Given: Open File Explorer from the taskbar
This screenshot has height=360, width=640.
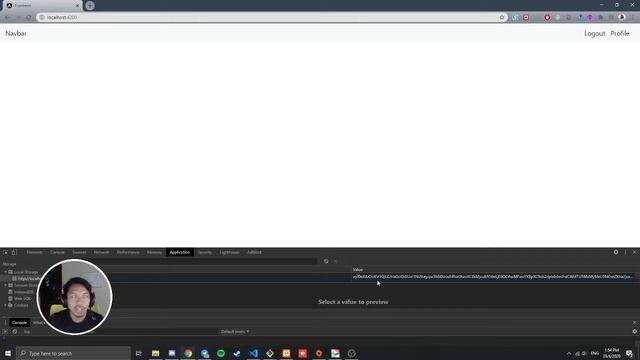Looking at the screenshot, I should [x=156, y=353].
